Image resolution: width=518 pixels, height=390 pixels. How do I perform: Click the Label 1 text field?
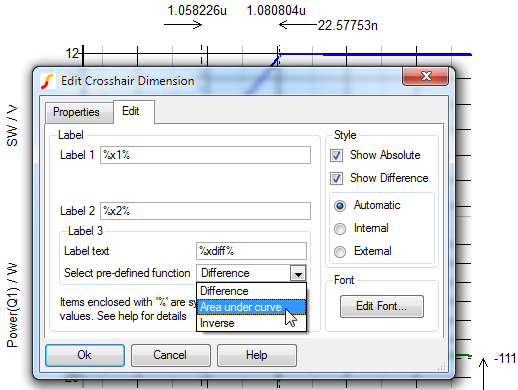205,155
